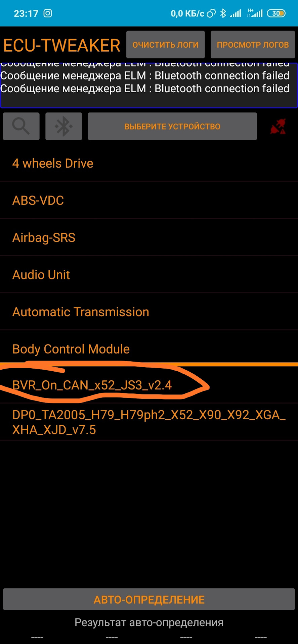Tap the first signal strength icon
298x644 pixels.
tap(236, 13)
